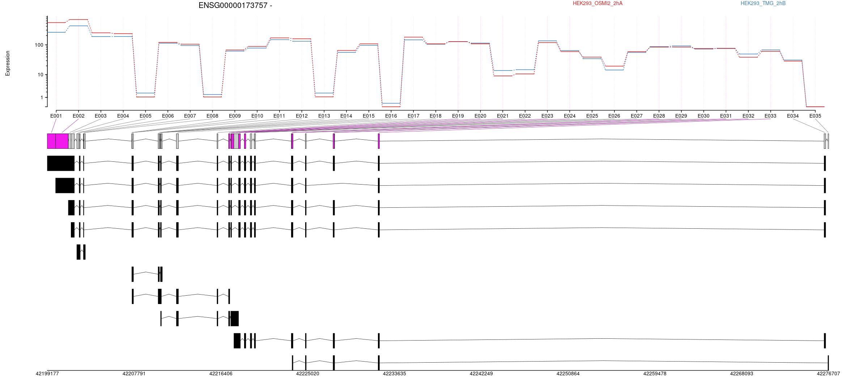This screenshot has width=868, height=380.
Task: Select exon label E007
Action: pos(190,116)
